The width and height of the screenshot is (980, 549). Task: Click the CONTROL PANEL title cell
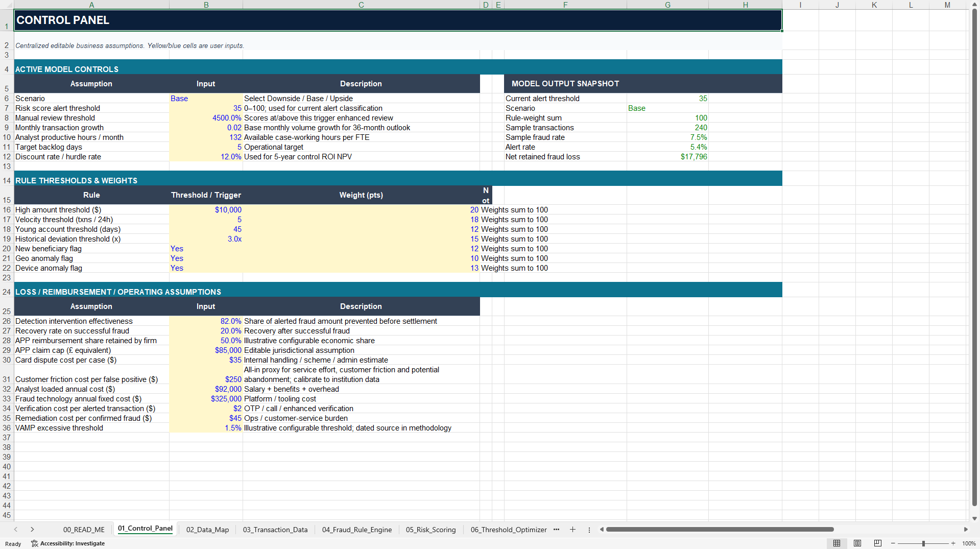click(x=398, y=20)
